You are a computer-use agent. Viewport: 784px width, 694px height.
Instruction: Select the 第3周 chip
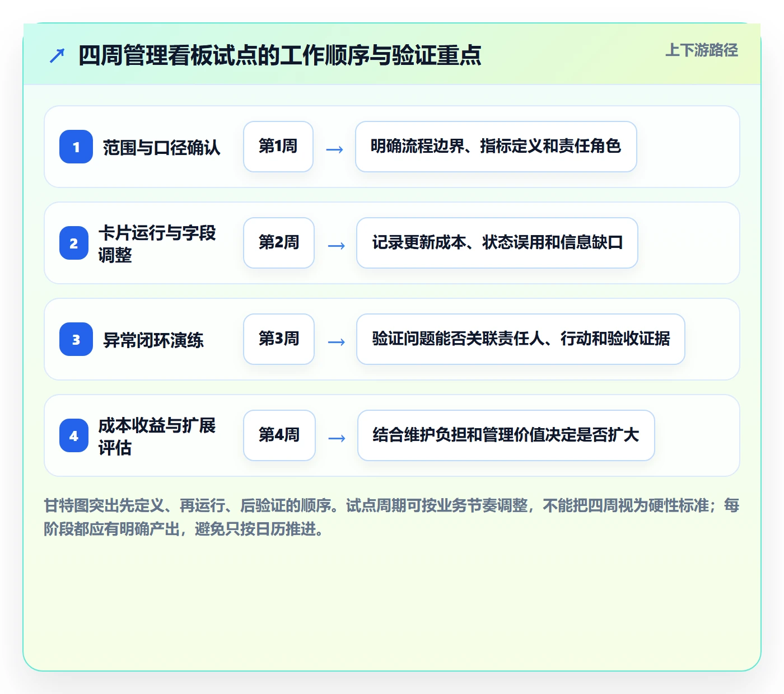click(279, 339)
